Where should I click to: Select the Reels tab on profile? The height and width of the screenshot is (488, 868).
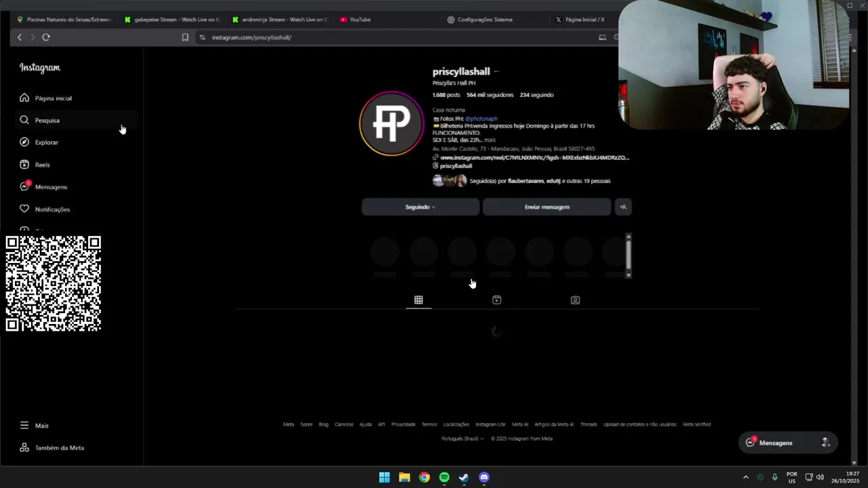point(496,300)
